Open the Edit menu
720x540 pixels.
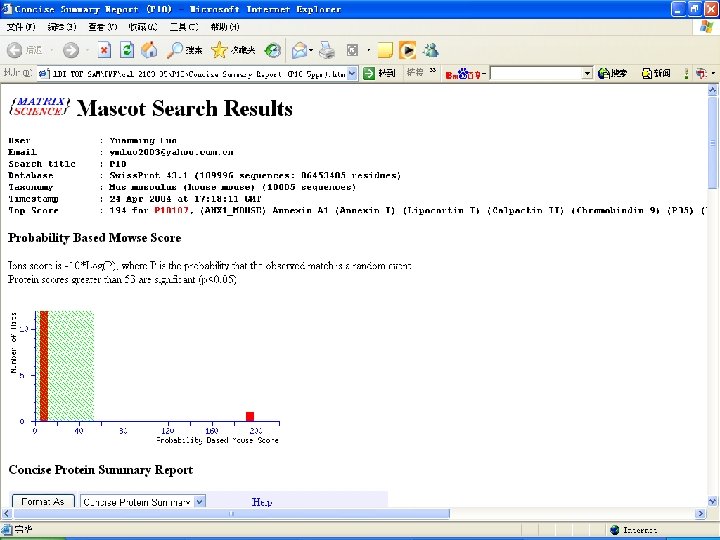[x=62, y=27]
